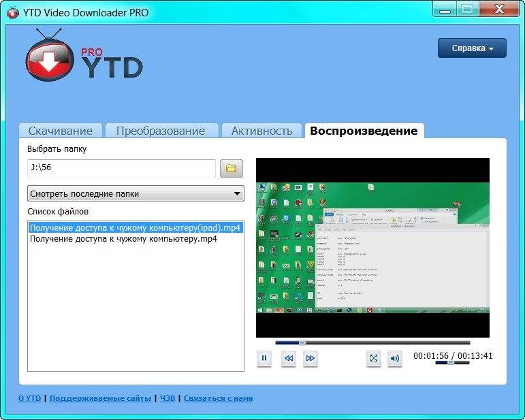Viewport: 525px width, 420px height.
Task: Close the YTD Video Downloader window
Action: (500, 9)
